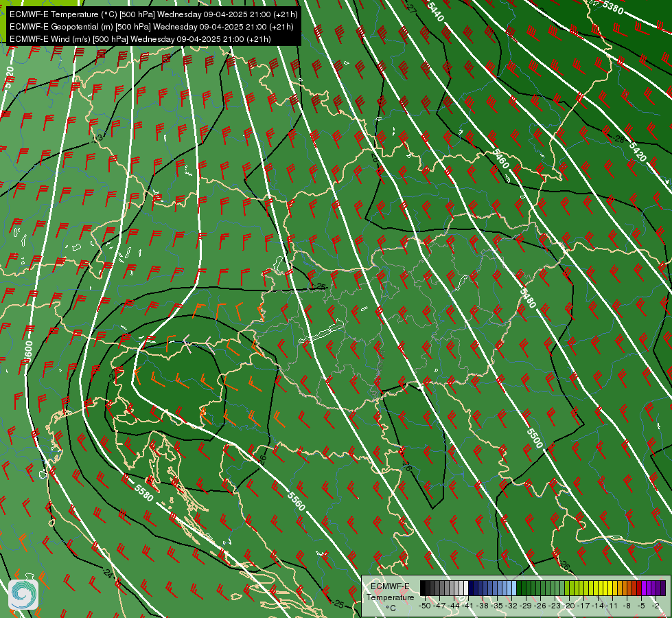Click the 5480 geopotential contour label
The image size is (672, 618).
point(528,297)
